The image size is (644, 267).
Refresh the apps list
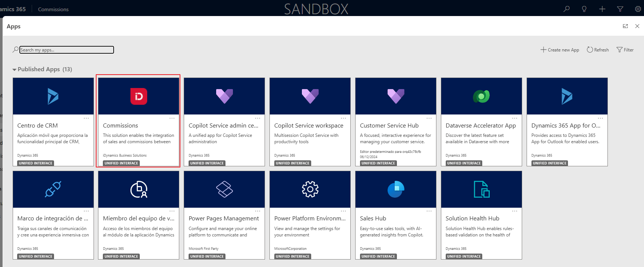[598, 50]
